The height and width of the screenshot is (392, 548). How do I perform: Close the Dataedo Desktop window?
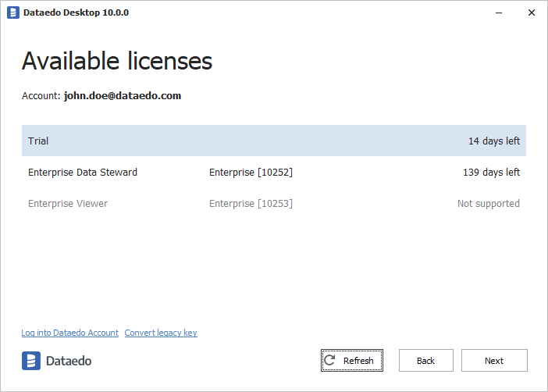[532, 12]
